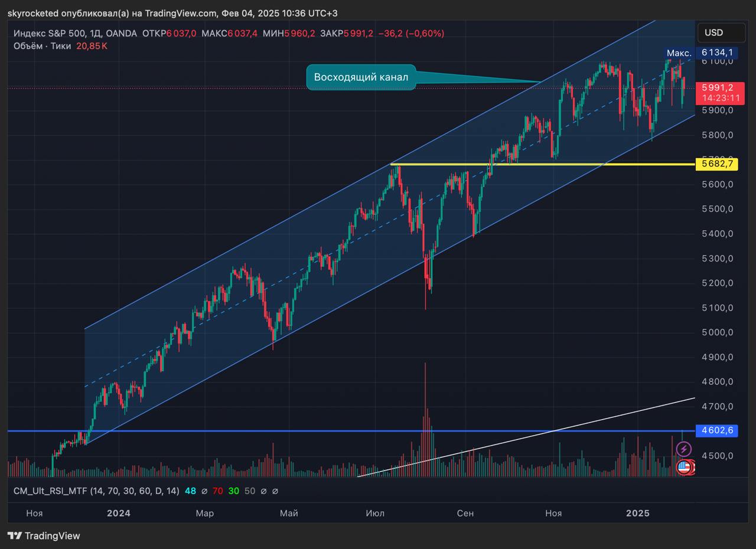The width and height of the screenshot is (756, 549).
Task: Click the 'Объём · Тики' indicator legend
Action: [43, 46]
